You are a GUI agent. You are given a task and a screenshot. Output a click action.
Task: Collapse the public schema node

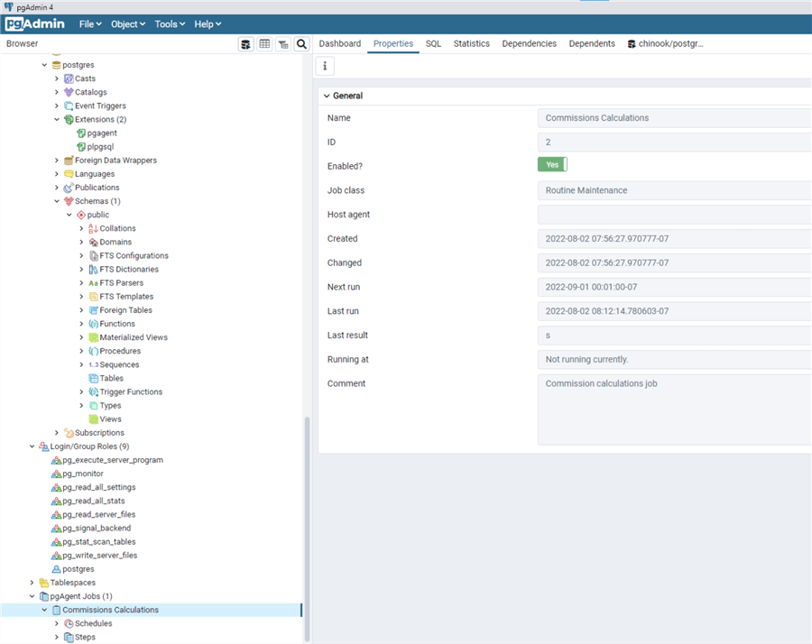(x=69, y=215)
